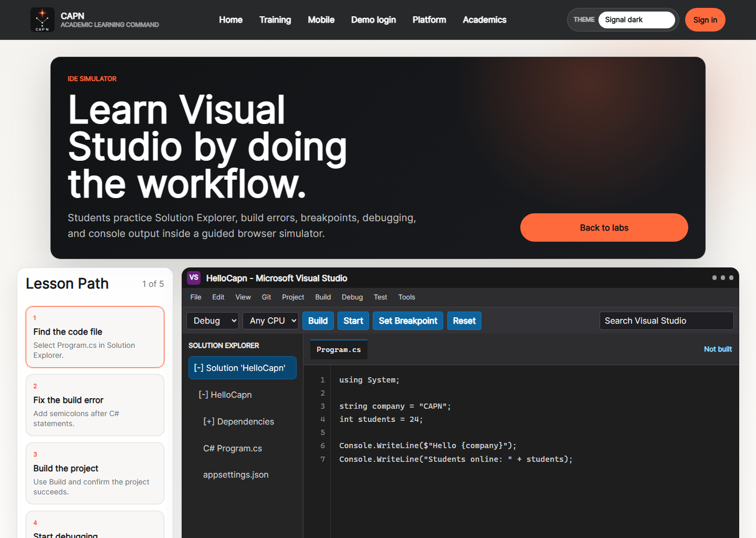
Task: Open the Home nav link
Action: [230, 20]
